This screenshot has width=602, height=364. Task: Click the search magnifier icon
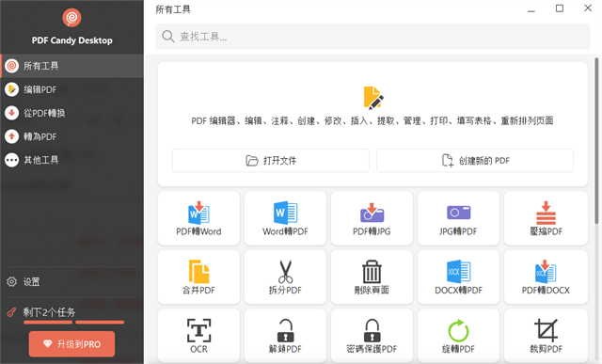coord(167,37)
